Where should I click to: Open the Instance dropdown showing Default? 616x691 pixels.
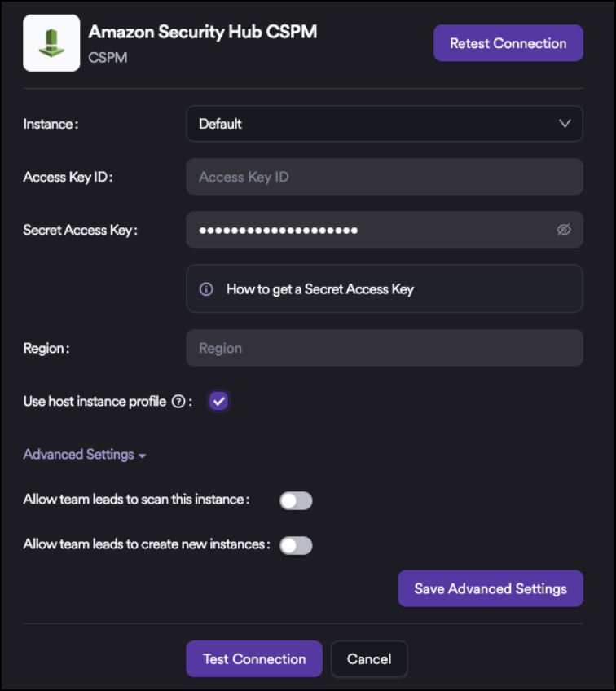click(x=384, y=124)
